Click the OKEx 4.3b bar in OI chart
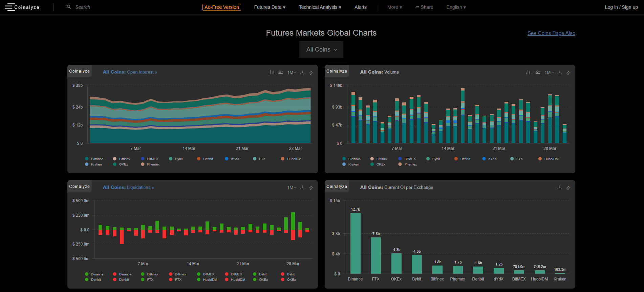This screenshot has width=644, height=292. click(x=396, y=264)
